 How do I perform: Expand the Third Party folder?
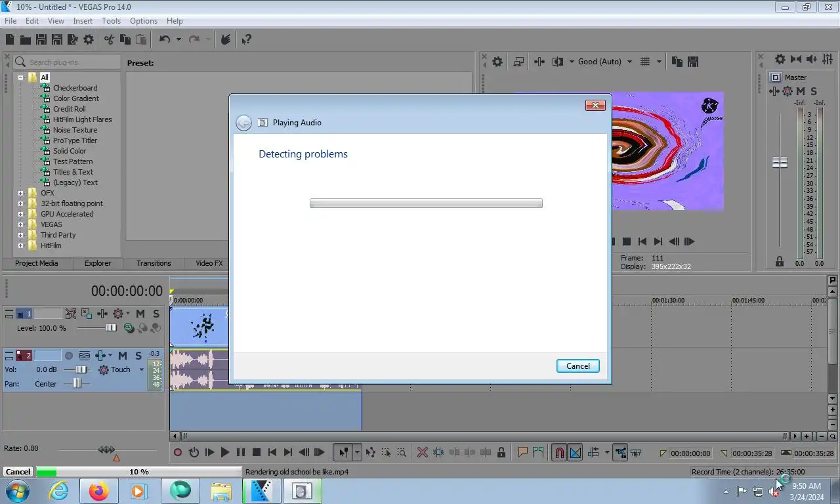pyautogui.click(x=20, y=235)
